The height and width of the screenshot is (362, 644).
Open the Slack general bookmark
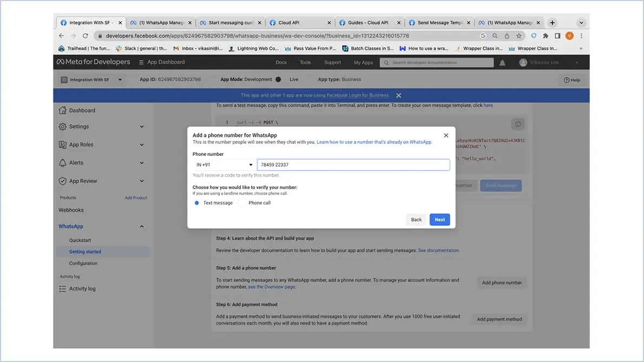pos(141,49)
